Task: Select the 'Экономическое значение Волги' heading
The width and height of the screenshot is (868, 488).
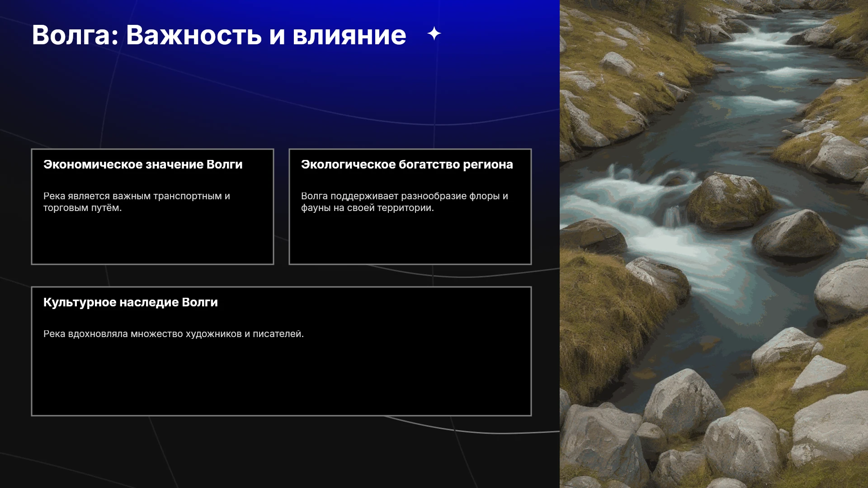Action: [x=143, y=164]
